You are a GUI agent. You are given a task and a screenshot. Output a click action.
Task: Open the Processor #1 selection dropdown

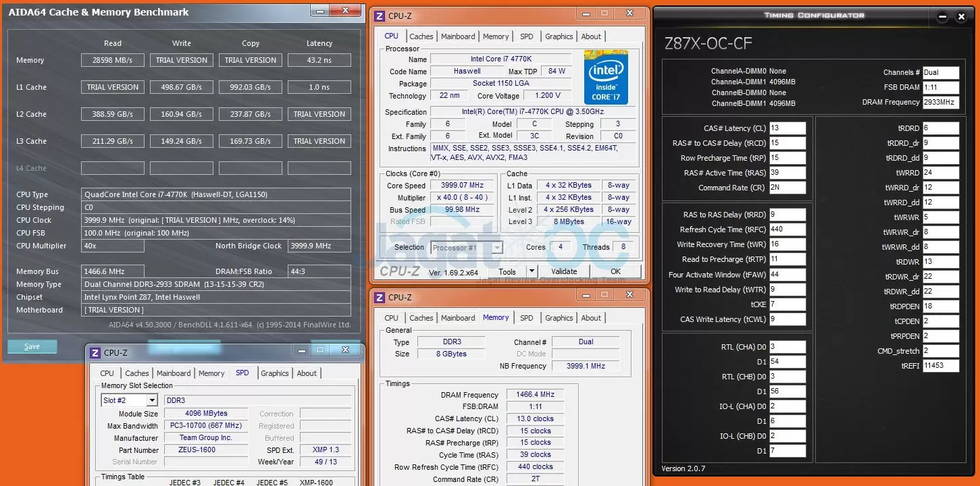click(x=496, y=248)
